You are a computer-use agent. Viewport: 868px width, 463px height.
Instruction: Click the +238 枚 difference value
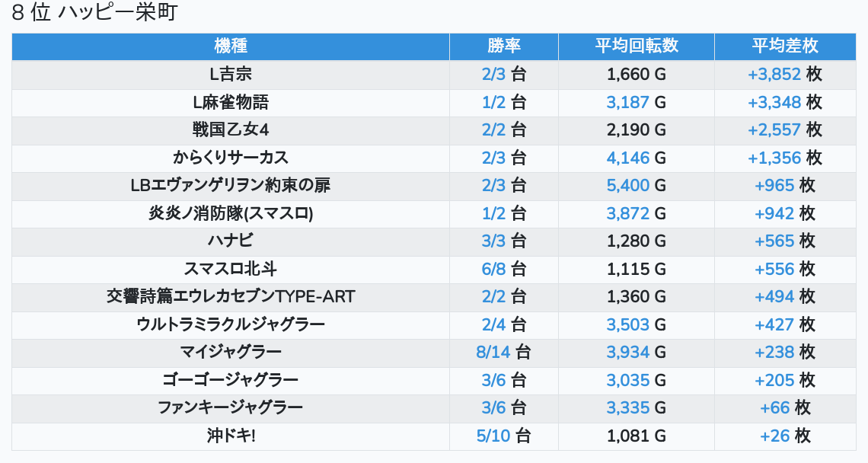pos(785,352)
